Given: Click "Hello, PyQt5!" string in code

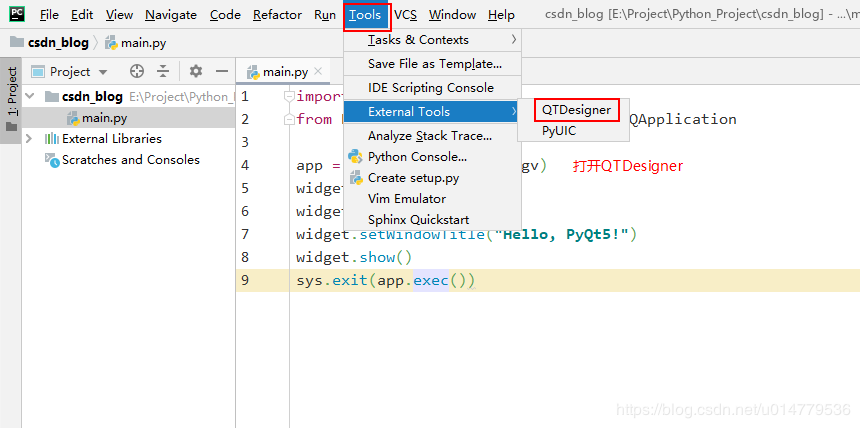Looking at the screenshot, I should point(562,235).
